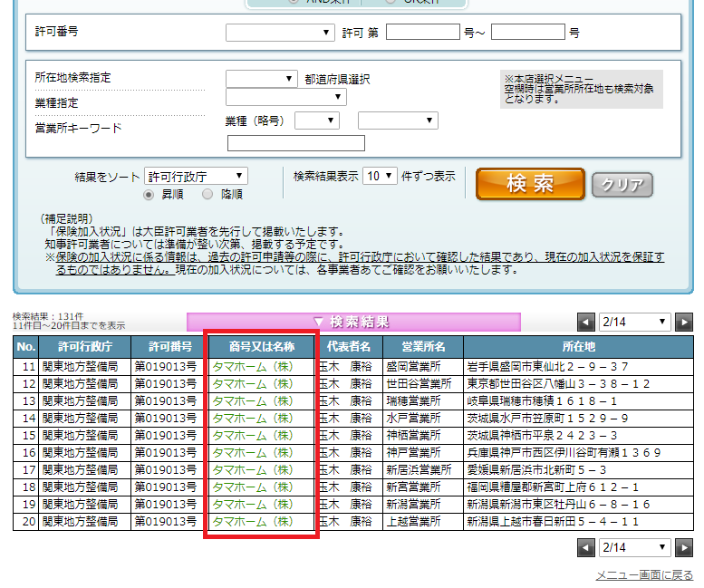
Task: Select the 上越営業所 cell
Action: 423,522
